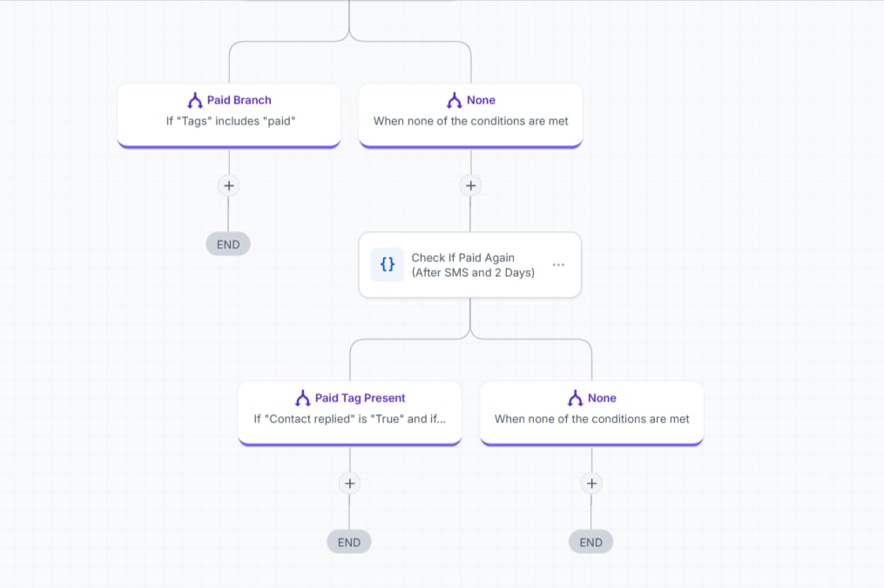Image resolution: width=884 pixels, height=588 pixels.
Task: Select the upper None branch card
Action: coord(471,116)
